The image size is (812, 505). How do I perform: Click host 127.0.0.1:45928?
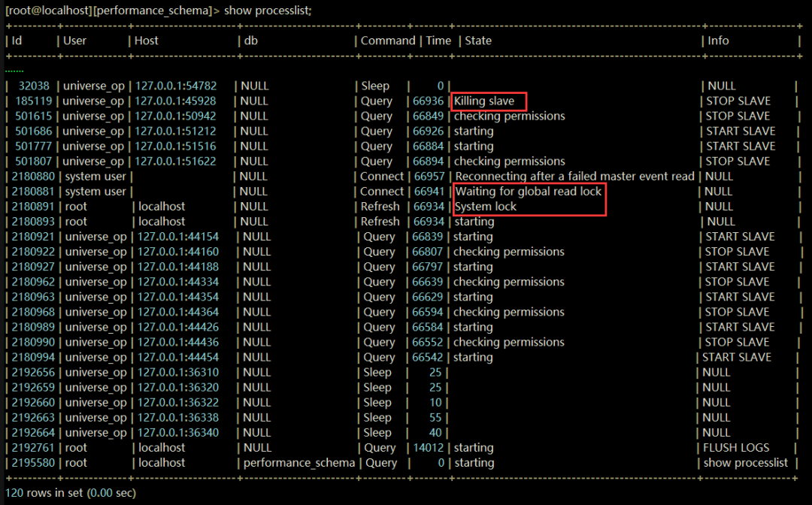(175, 101)
